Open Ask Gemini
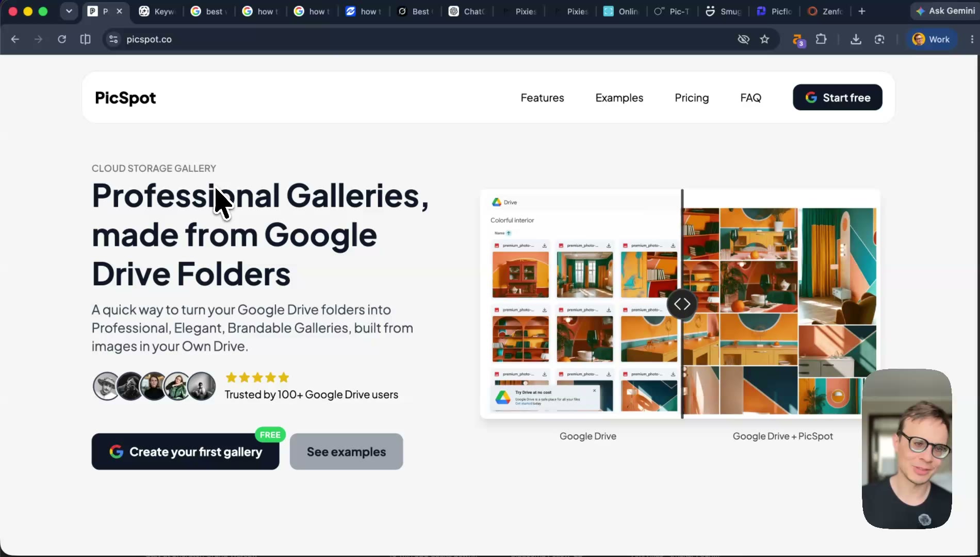980x557 pixels. pos(945,11)
